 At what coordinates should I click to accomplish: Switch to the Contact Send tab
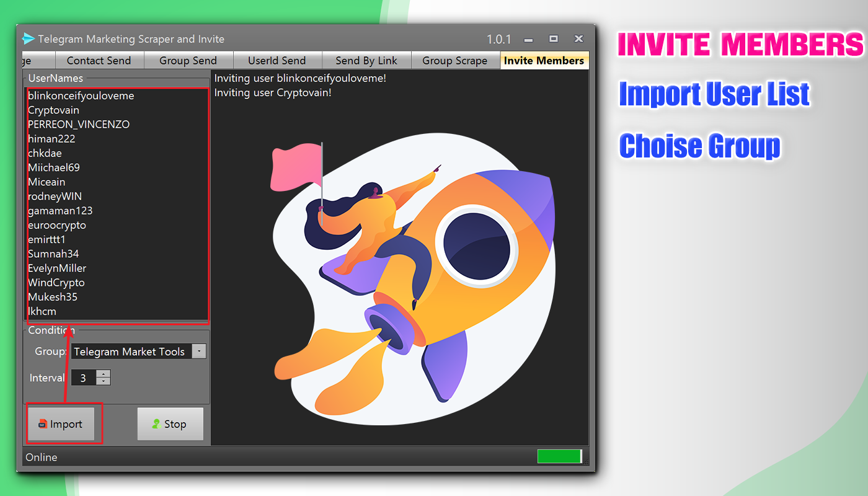99,60
